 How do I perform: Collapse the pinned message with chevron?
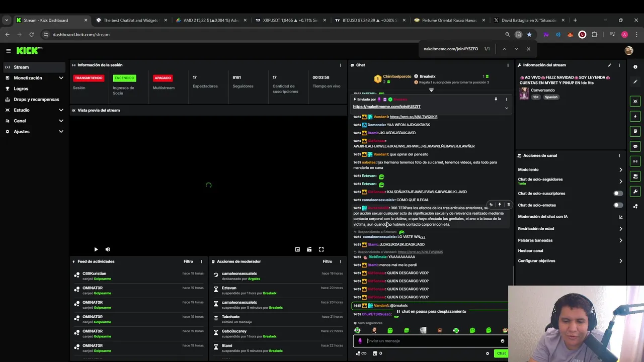[507, 108]
